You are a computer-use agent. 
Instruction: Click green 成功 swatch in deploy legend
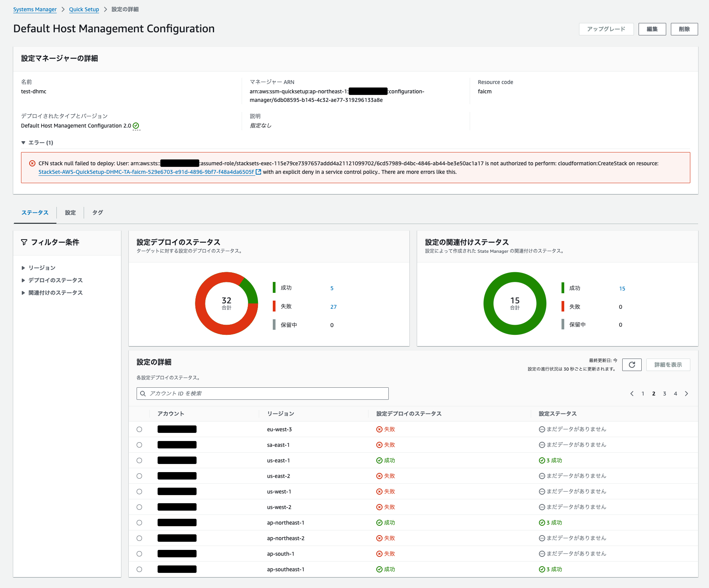coord(274,288)
